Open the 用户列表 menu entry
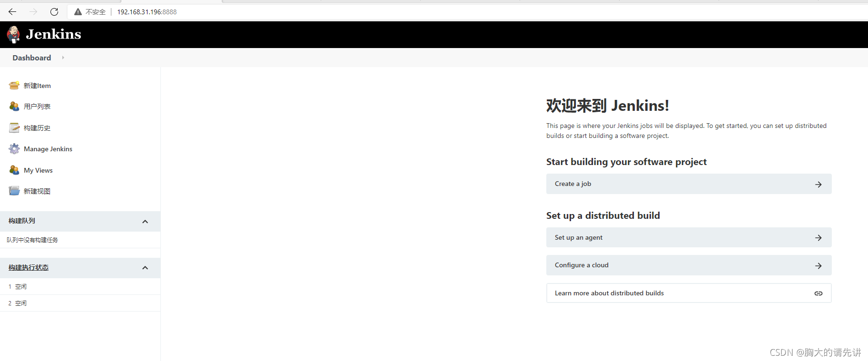This screenshot has width=868, height=361. point(37,107)
